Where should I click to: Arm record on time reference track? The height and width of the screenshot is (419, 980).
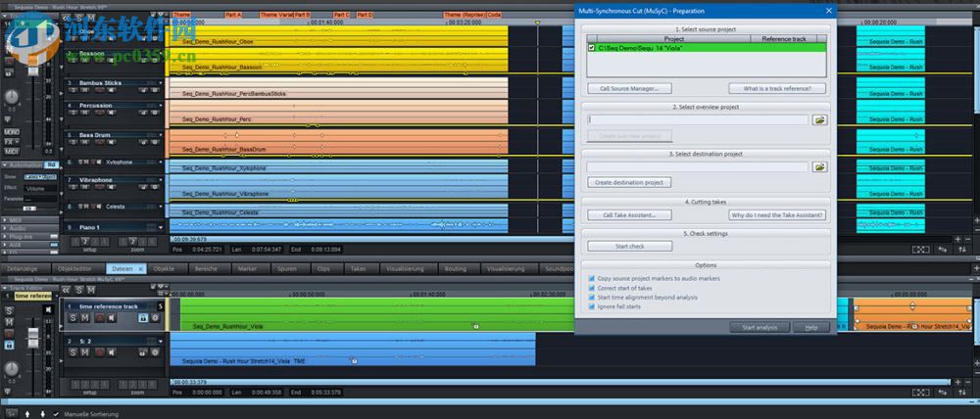point(99,318)
